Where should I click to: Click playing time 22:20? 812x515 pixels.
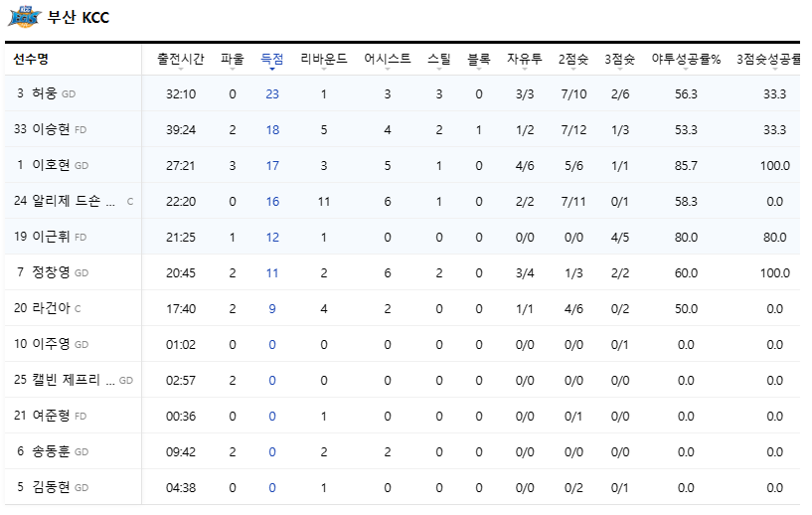point(181,202)
